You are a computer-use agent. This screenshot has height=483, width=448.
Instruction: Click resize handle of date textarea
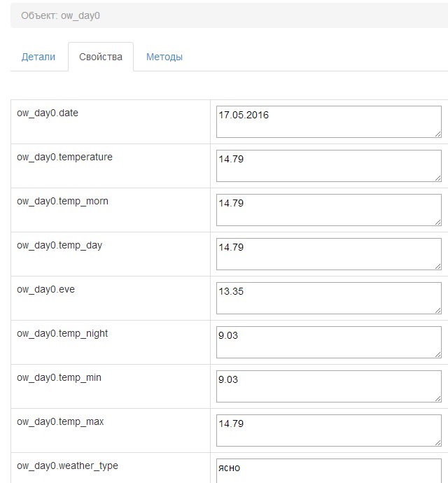point(438,134)
